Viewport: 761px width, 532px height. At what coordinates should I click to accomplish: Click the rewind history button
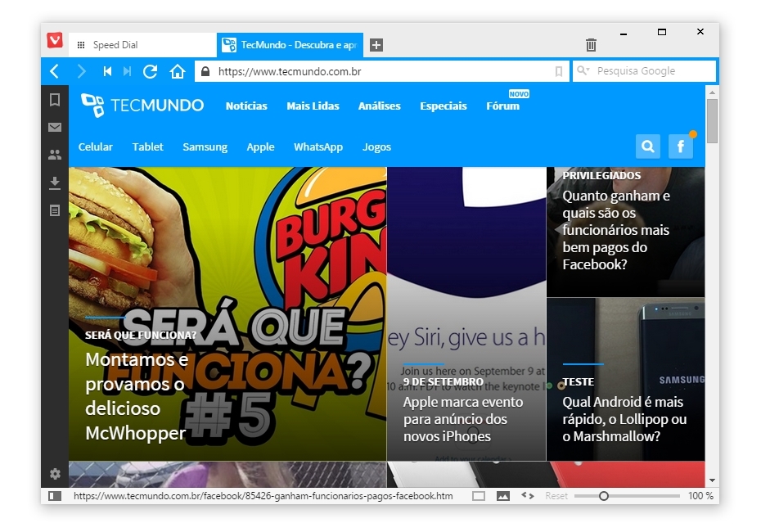tap(107, 71)
